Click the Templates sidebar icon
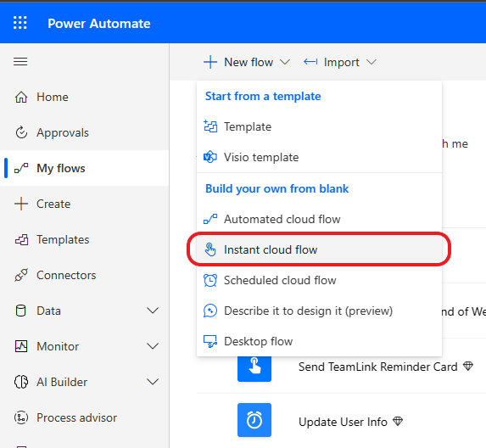486x448 pixels. tap(21, 239)
